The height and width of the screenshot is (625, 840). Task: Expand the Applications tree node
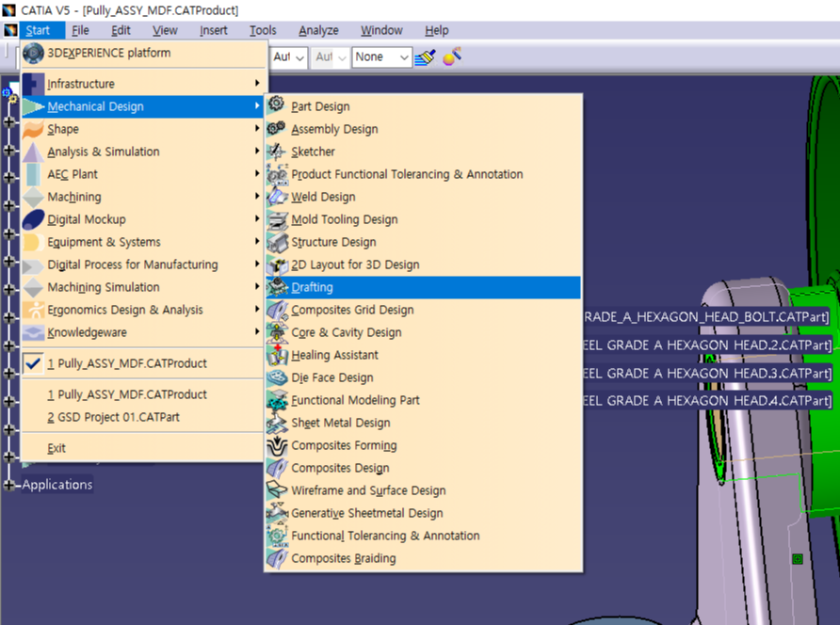coord(9,485)
